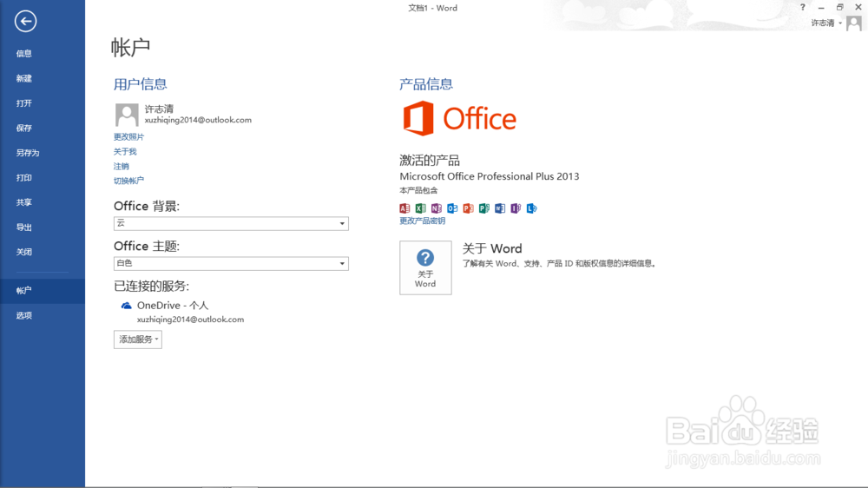Click the Excel product icon
Screen dimensions: 868x488
pyautogui.click(x=421, y=208)
